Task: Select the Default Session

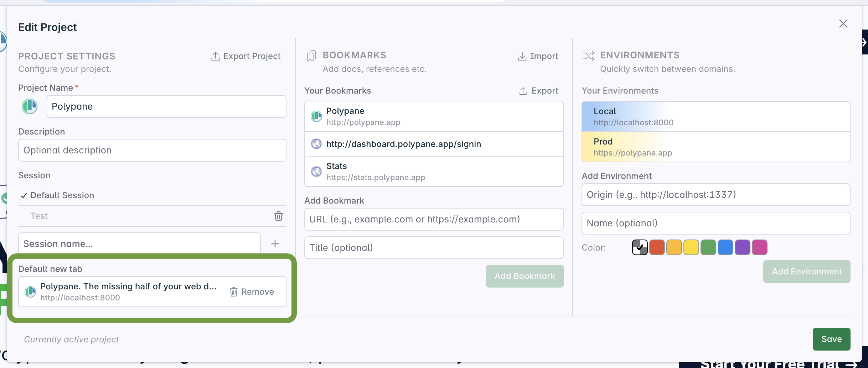Action: coord(153,195)
